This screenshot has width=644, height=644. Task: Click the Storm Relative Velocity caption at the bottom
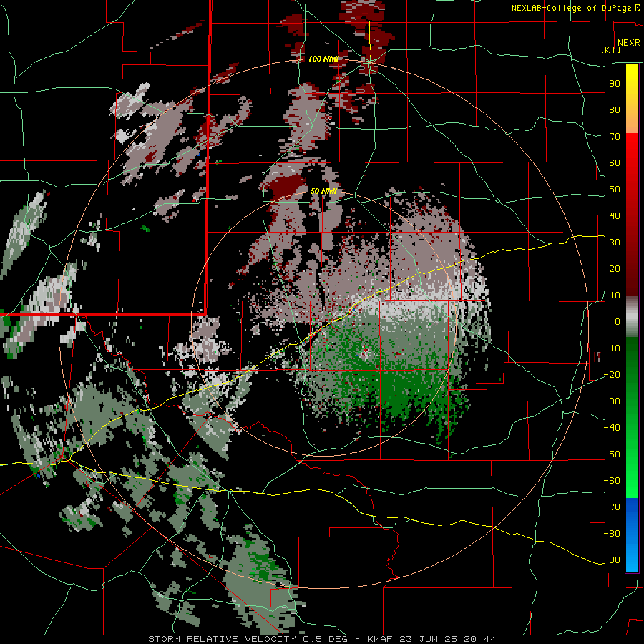click(x=321, y=639)
